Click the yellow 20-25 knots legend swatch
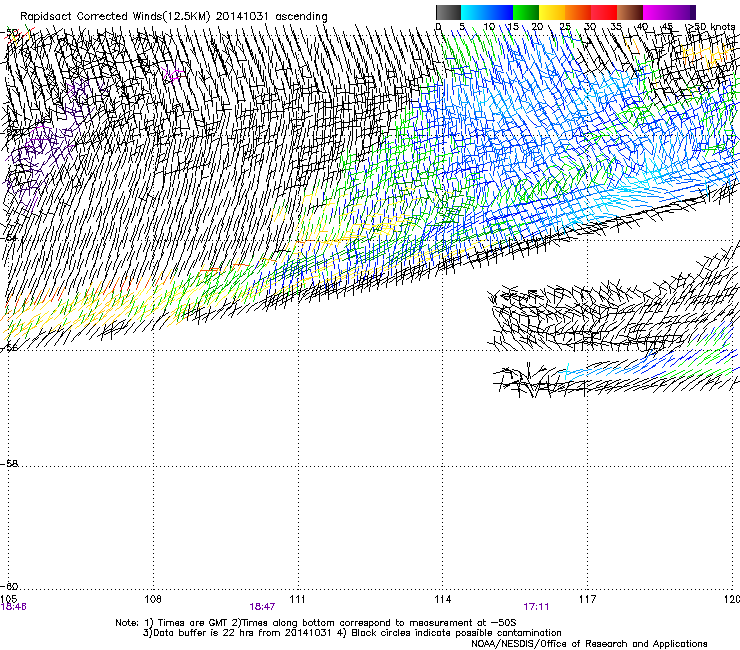 pos(552,12)
